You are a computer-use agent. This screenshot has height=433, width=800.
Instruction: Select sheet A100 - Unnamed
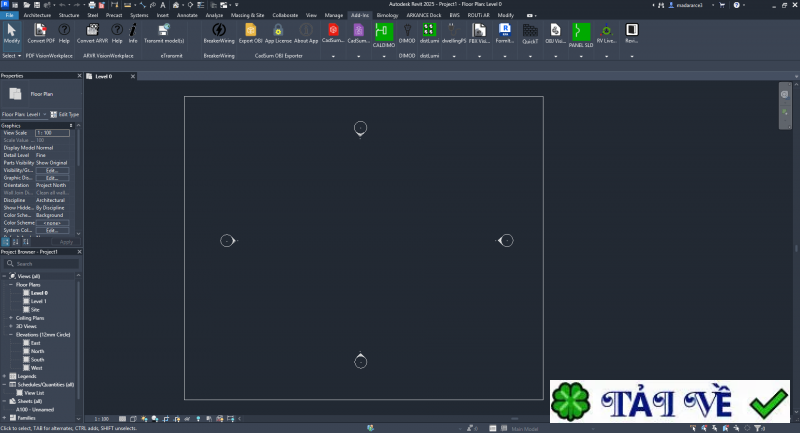pos(35,410)
